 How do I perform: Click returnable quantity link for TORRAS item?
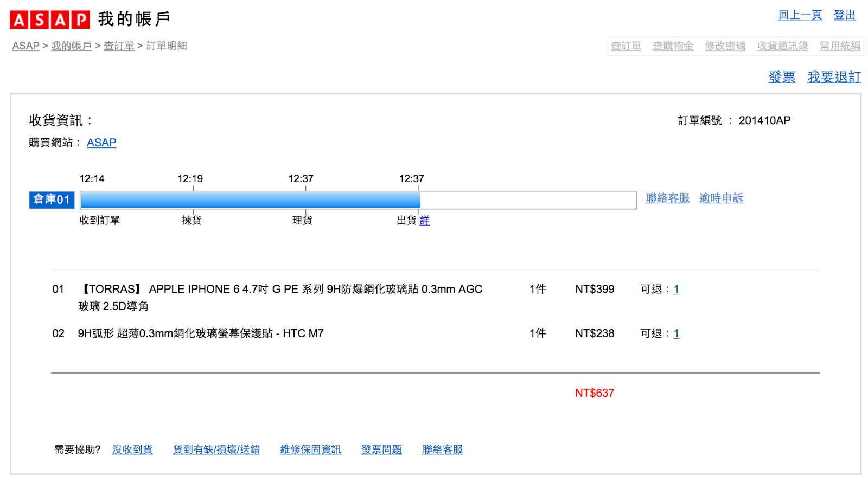(x=676, y=290)
